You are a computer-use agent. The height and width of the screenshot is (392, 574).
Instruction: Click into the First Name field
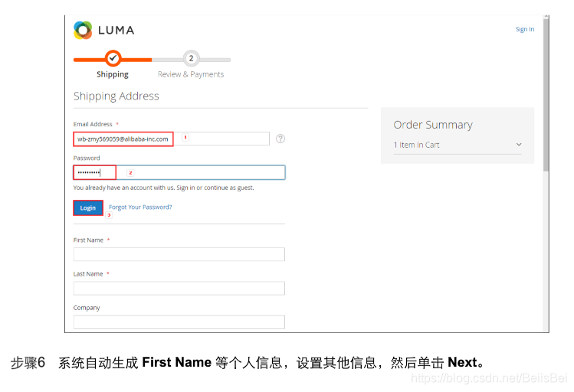[x=179, y=254]
